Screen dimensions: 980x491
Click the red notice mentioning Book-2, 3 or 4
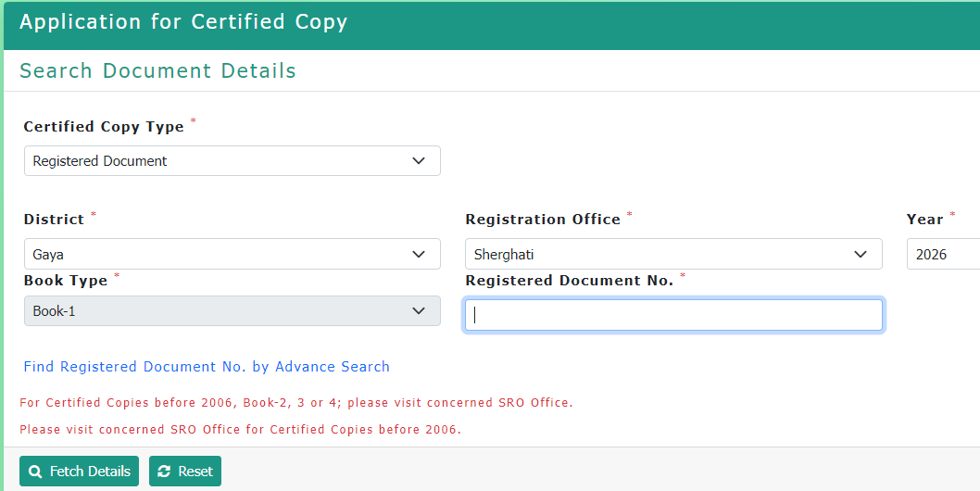[296, 403]
